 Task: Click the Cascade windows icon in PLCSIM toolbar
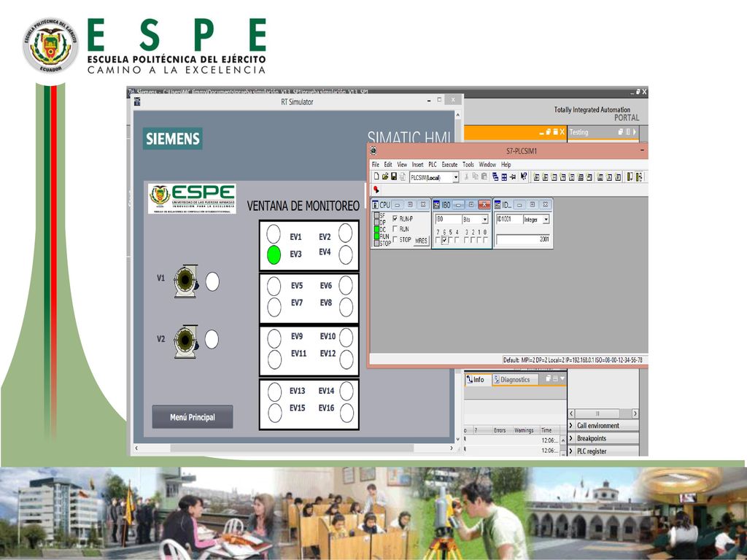click(495, 176)
